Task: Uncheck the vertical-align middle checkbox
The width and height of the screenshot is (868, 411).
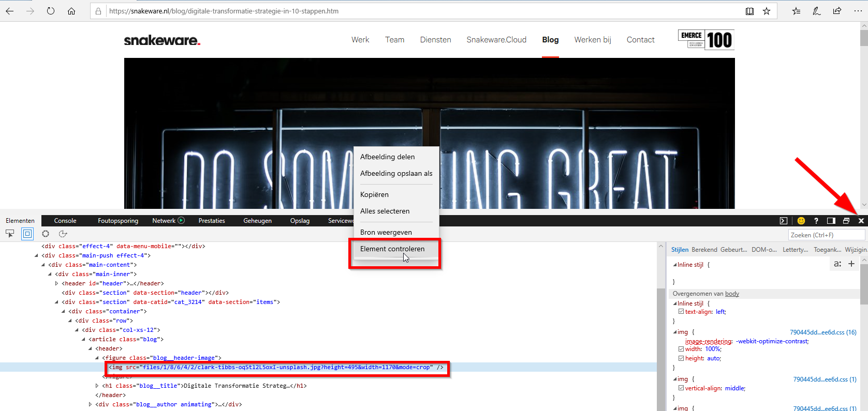Action: point(681,388)
